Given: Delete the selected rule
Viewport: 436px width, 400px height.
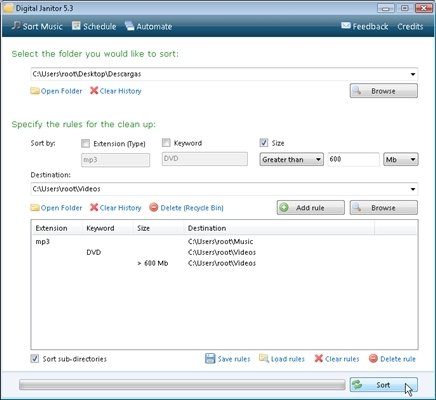Looking at the screenshot, I should pyautogui.click(x=392, y=359).
